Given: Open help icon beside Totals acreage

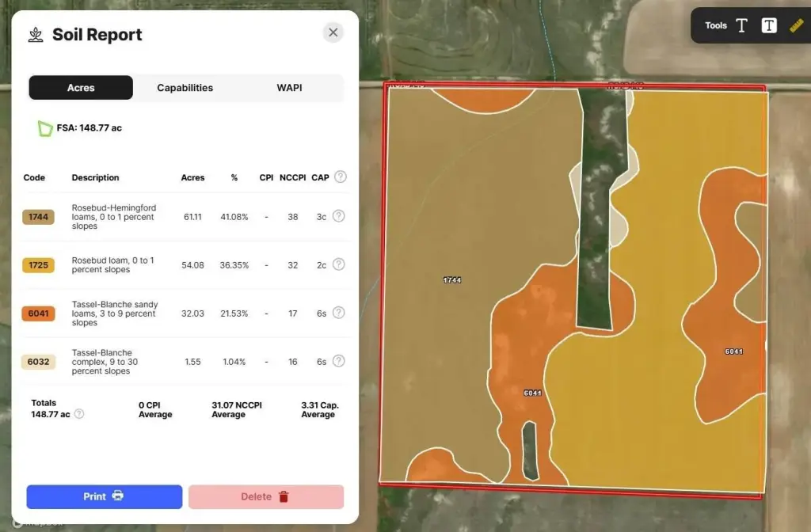Looking at the screenshot, I should coord(79,413).
